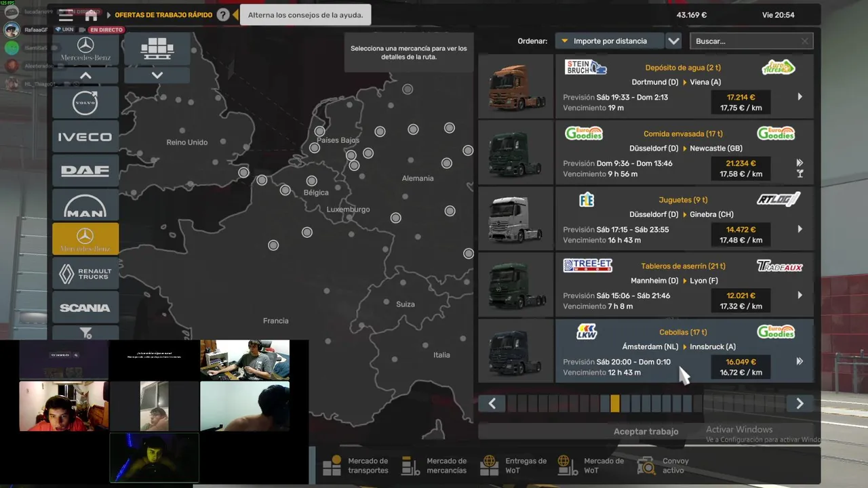The image size is (868, 488).
Task: Click the LKW company logo
Action: point(587,331)
